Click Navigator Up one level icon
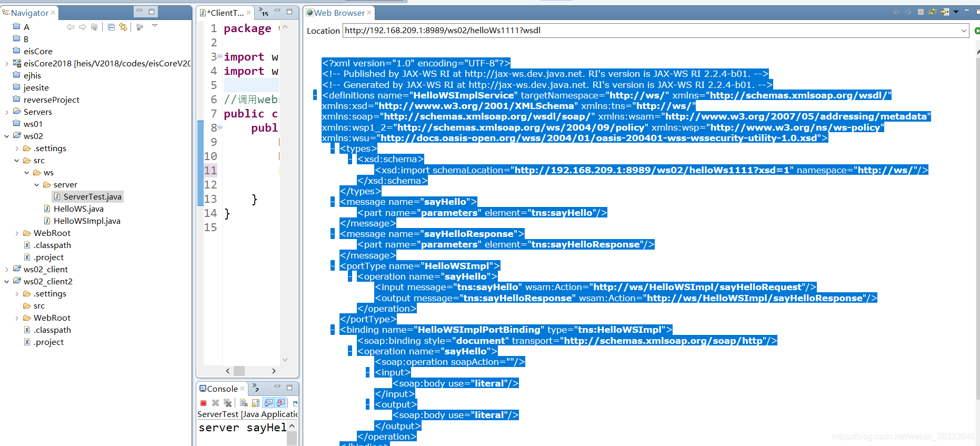This screenshot has height=446, width=980. tap(94, 27)
